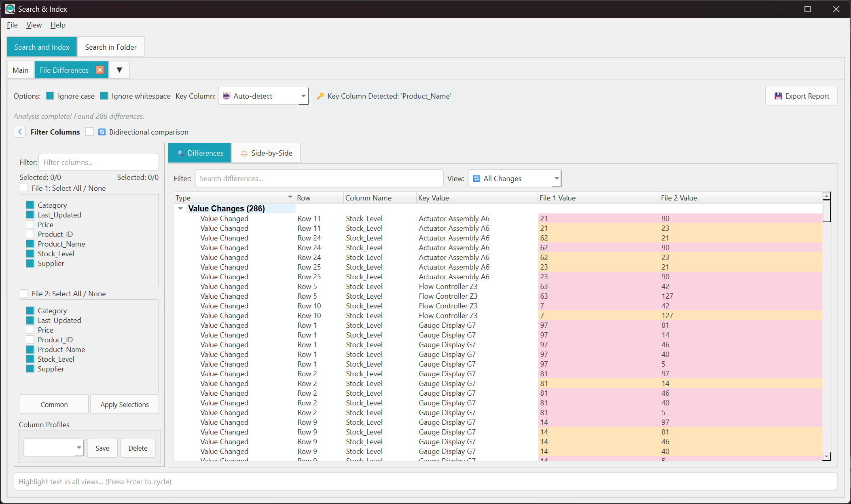Screen dimensions: 851x504
Task: Click the Bidirectional comparison refresh icon
Action: [x=102, y=132]
